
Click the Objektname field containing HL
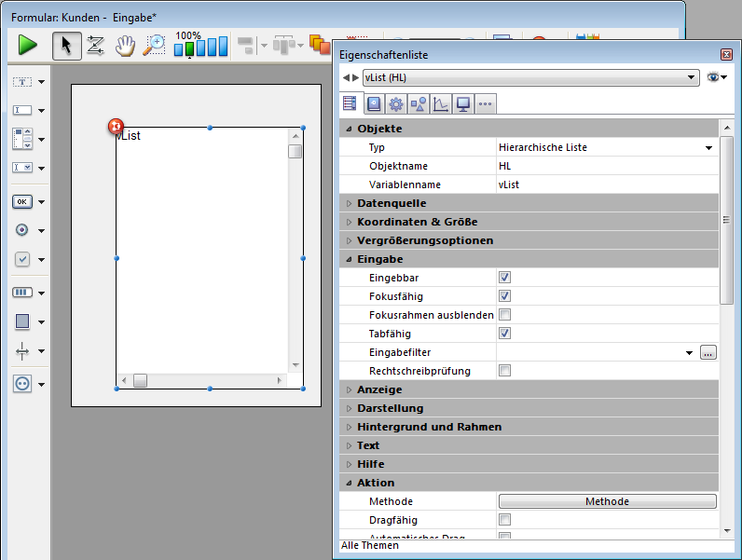tap(606, 166)
